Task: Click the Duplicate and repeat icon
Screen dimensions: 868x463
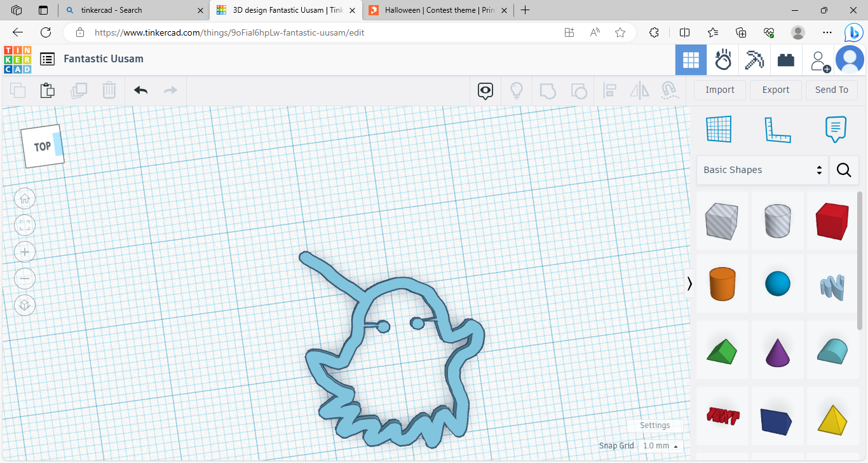Action: 79,90
